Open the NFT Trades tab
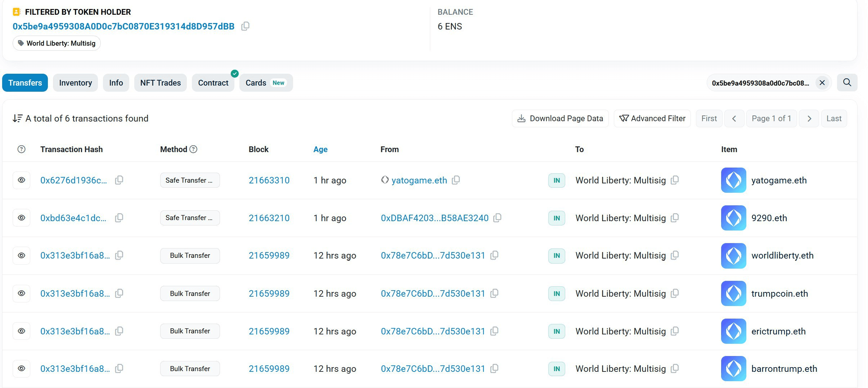Viewport: 868px width, 388px height. coord(161,83)
